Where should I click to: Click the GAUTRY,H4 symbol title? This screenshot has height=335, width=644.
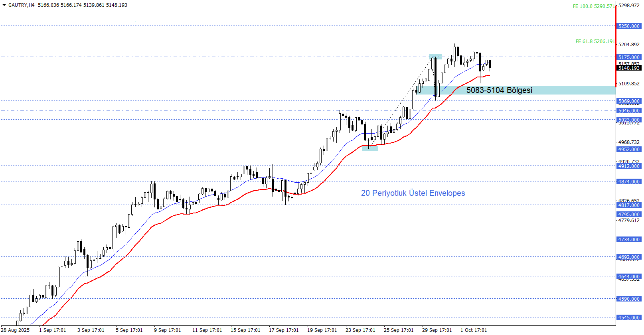click(22, 5)
